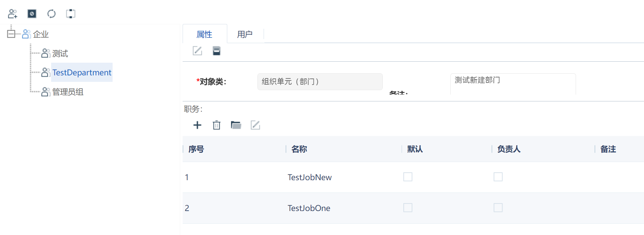Collapse the 企业 tree node
The width and height of the screenshot is (644, 235).
click(x=11, y=34)
